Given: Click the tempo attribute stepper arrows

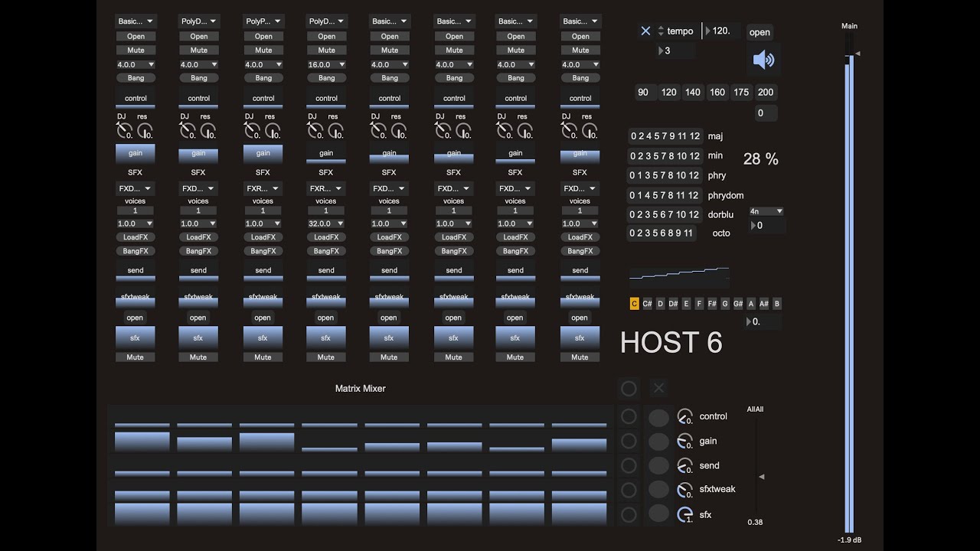Looking at the screenshot, I should tap(661, 31).
